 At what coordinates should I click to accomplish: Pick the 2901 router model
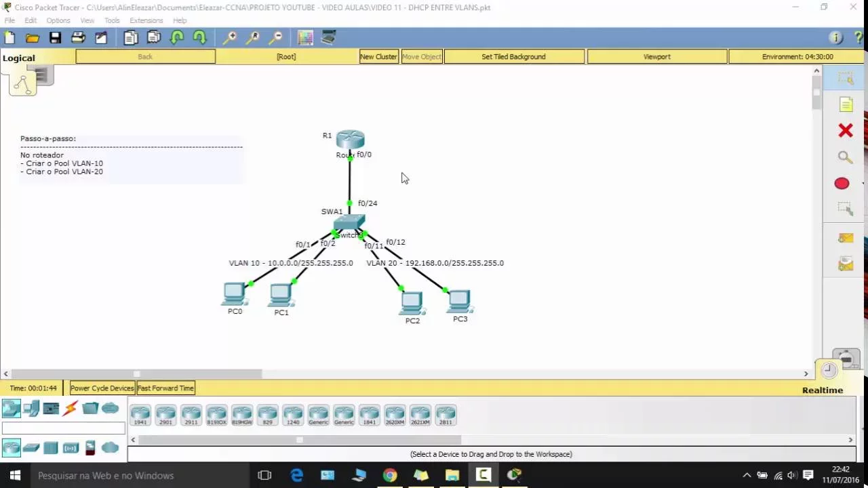165,415
